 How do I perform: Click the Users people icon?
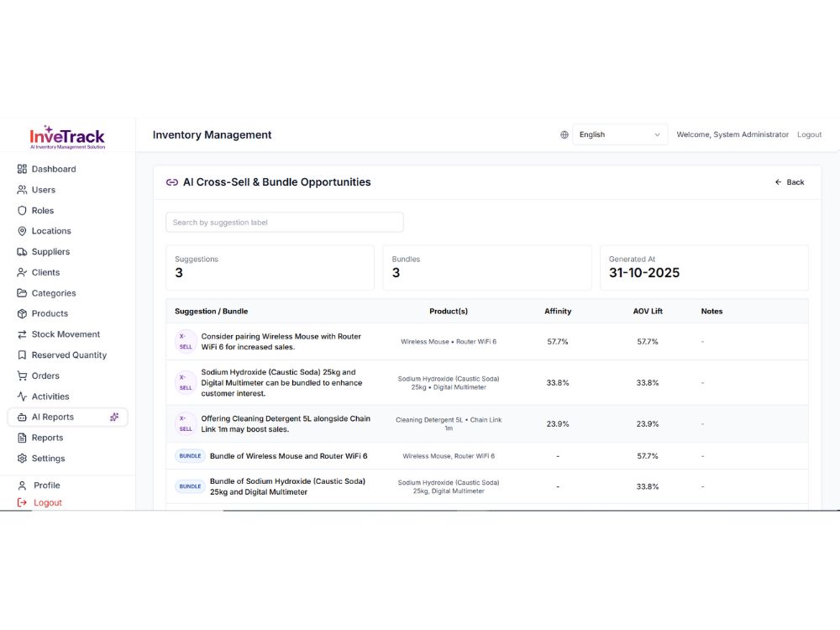(22, 190)
